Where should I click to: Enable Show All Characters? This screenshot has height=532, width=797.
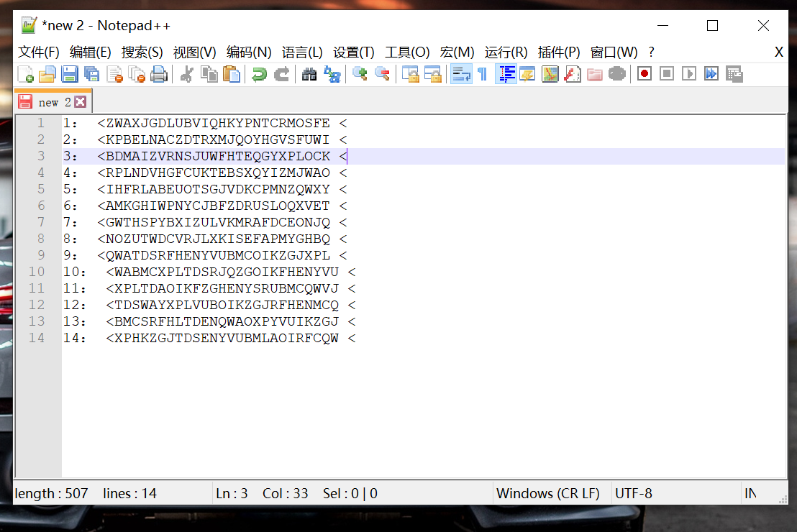[x=483, y=73]
